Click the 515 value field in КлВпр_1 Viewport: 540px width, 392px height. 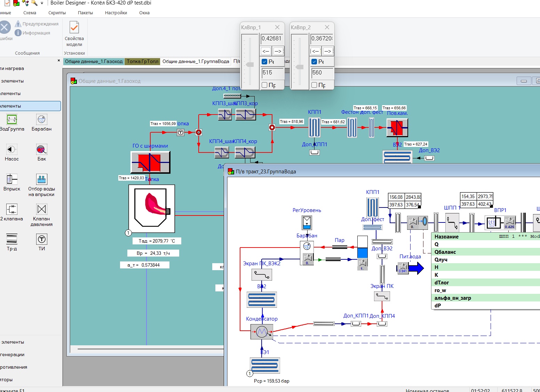pos(272,73)
